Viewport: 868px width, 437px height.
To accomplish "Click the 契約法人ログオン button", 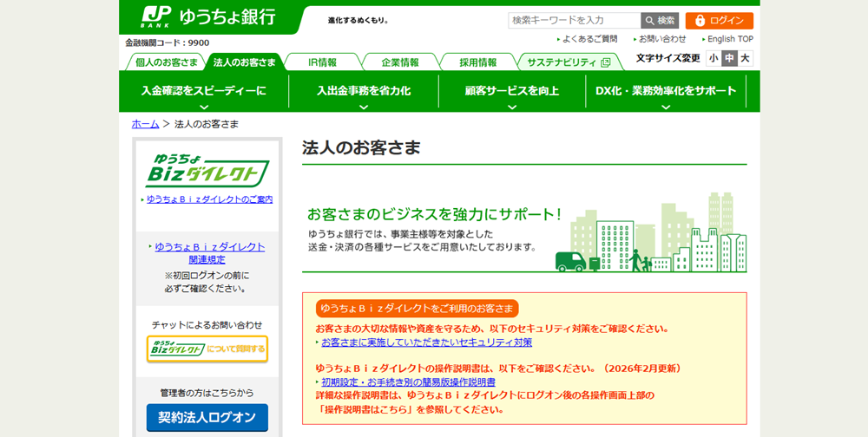I will (207, 418).
